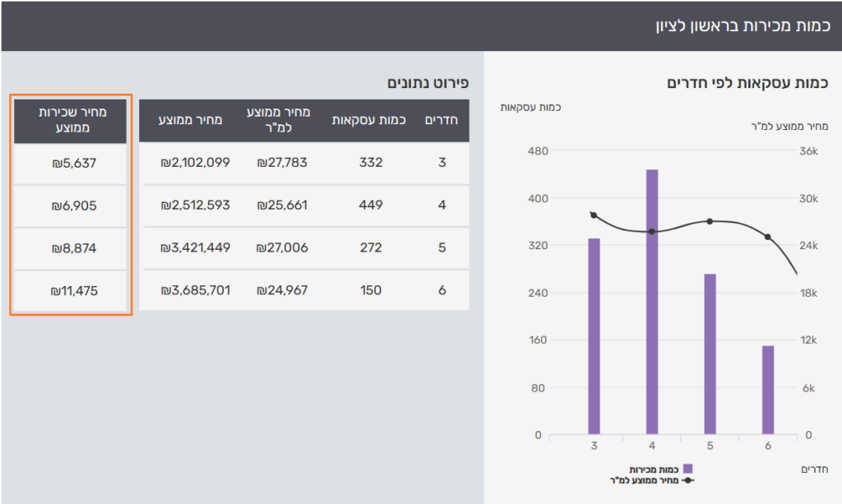The image size is (842, 504).
Task: Select the ₪11,475 average rent cell
Action: [x=72, y=290]
